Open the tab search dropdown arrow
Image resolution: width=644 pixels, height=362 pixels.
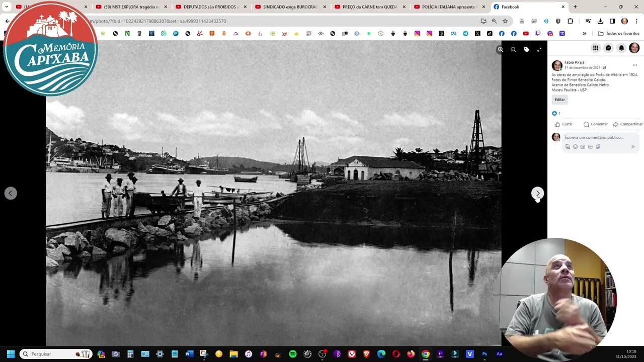tap(7, 7)
